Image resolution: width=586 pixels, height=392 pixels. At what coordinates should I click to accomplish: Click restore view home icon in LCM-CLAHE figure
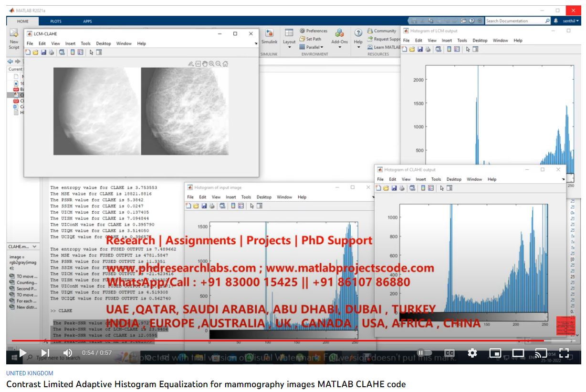click(x=225, y=63)
